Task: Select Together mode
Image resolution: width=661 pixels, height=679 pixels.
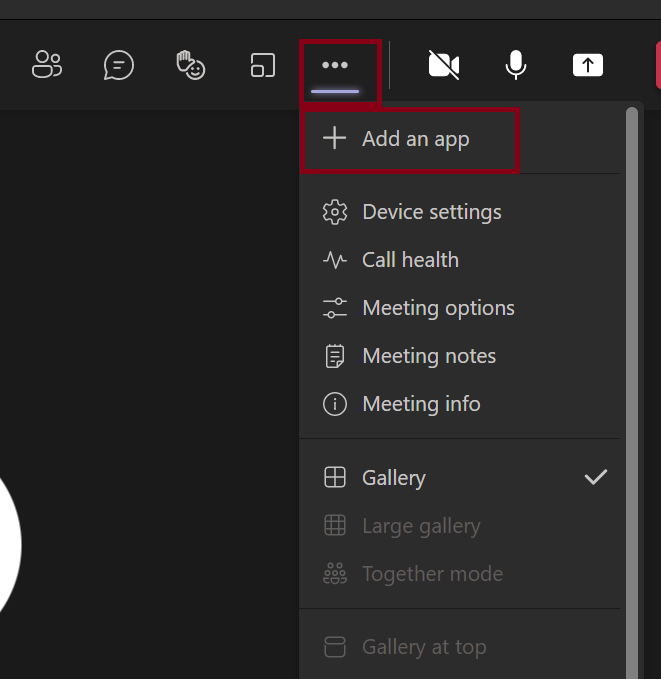Action: click(x=432, y=574)
